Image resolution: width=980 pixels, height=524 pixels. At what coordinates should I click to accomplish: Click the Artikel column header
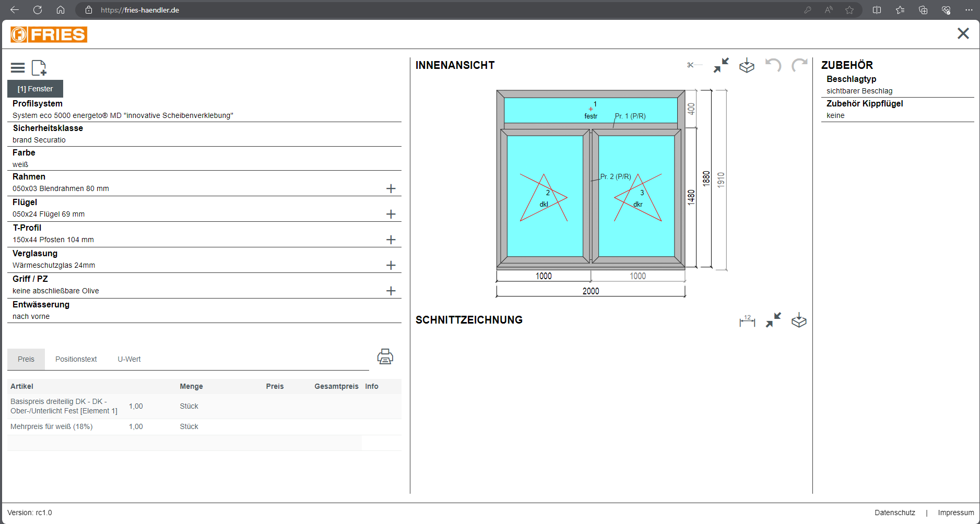tap(22, 386)
